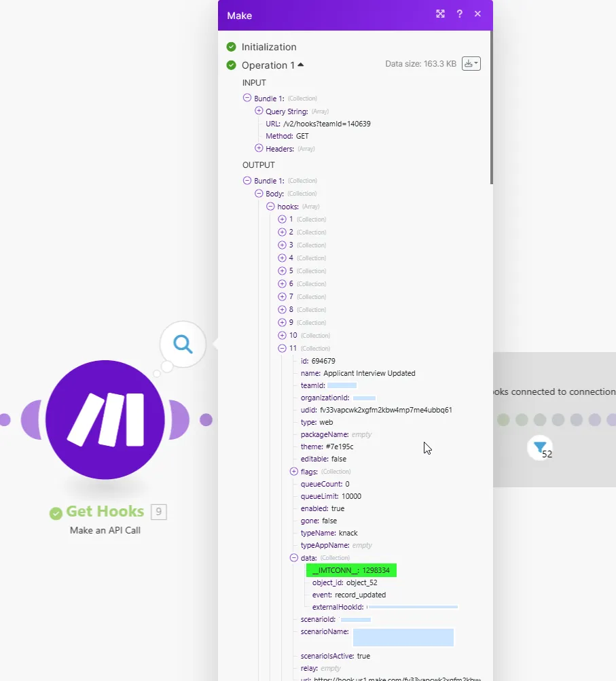Click the Make an API Call subtitle
Image resolution: width=616 pixels, height=681 pixels.
pos(105,530)
